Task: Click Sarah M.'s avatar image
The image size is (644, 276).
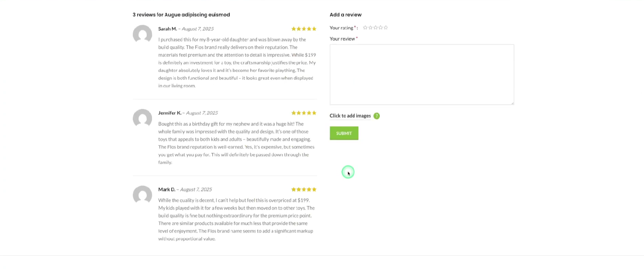Action: (142, 35)
